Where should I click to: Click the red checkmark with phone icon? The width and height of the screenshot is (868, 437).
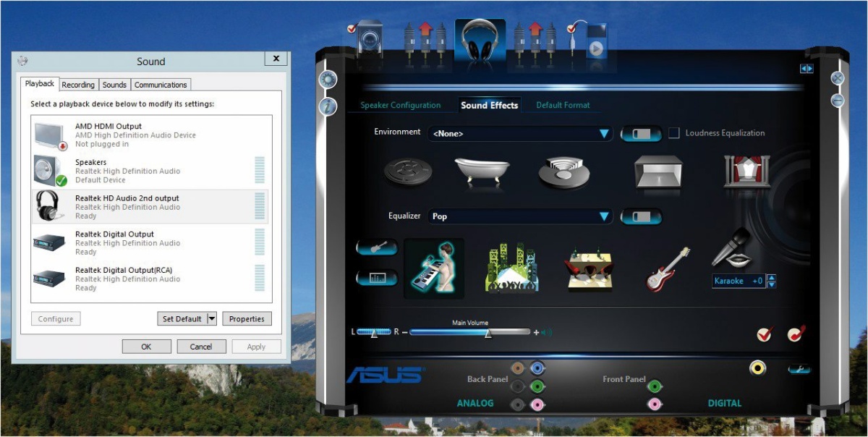click(796, 334)
